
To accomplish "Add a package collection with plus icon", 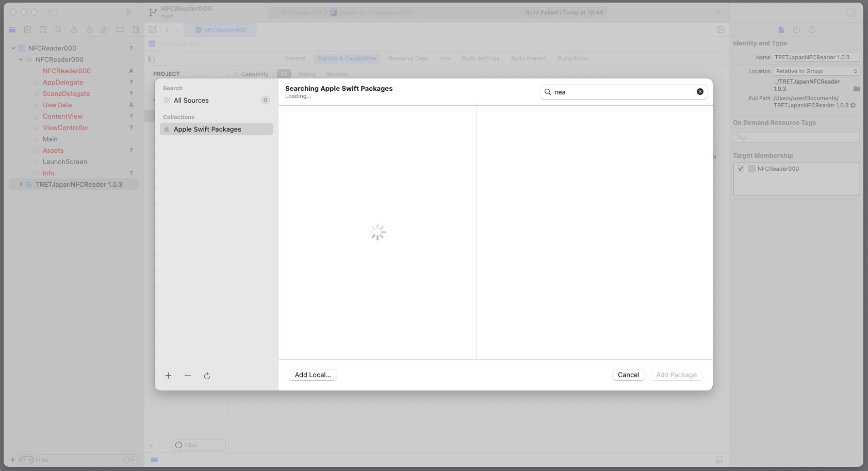I will coord(168,376).
